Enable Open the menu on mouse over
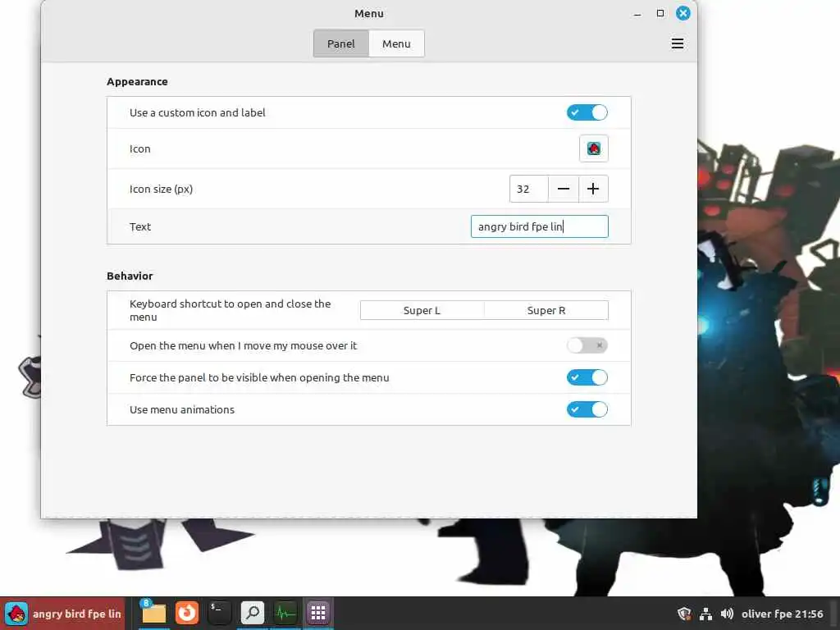 coord(587,345)
